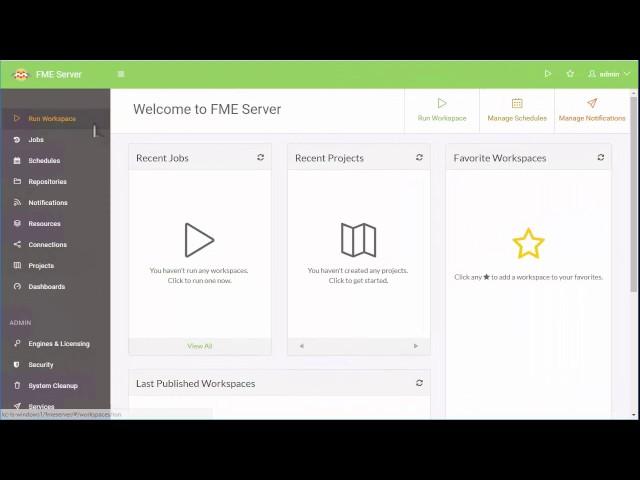Click the Notifications feed icon in the sidebar
The height and width of the screenshot is (480, 640).
pos(17,202)
